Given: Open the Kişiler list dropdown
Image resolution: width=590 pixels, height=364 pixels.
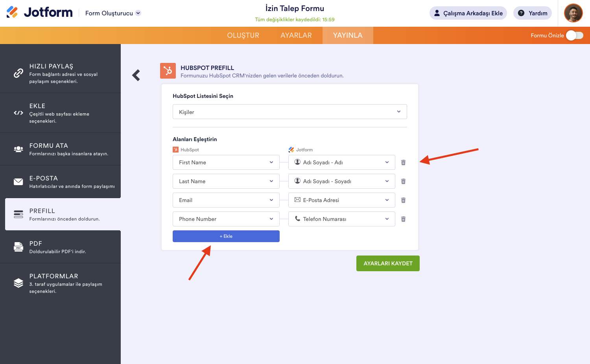Looking at the screenshot, I should pyautogui.click(x=290, y=112).
